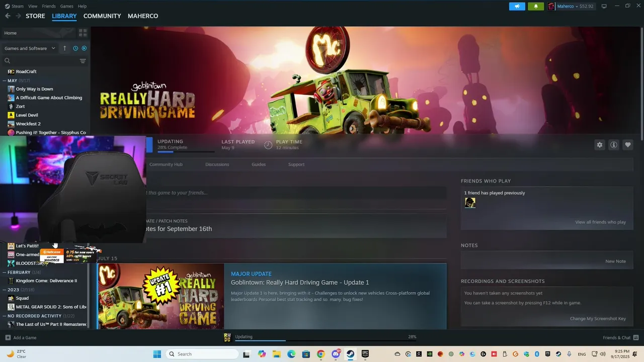Open Really Hard Driving Game Update 1 news

[x=300, y=283]
